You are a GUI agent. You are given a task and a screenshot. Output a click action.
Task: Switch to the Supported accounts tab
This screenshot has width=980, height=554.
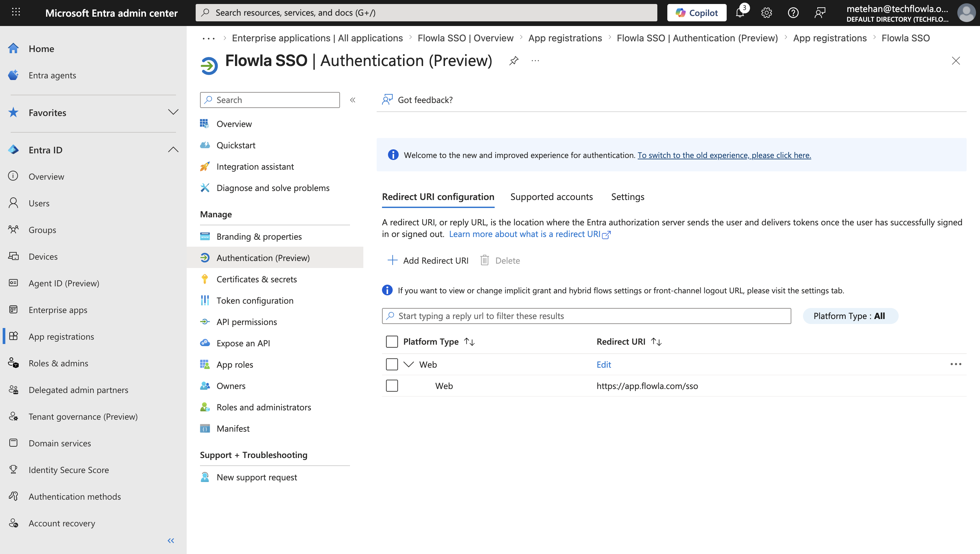(x=551, y=197)
